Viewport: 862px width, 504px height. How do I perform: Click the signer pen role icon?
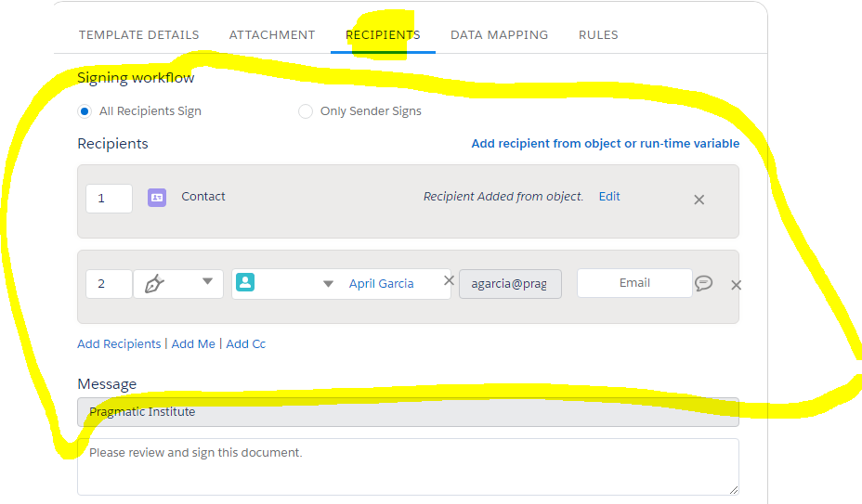point(154,284)
